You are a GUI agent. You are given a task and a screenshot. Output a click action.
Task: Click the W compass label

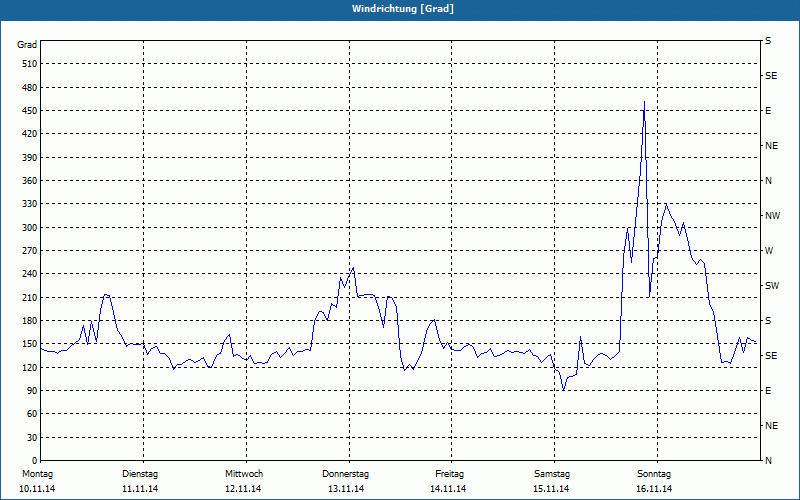click(x=769, y=251)
